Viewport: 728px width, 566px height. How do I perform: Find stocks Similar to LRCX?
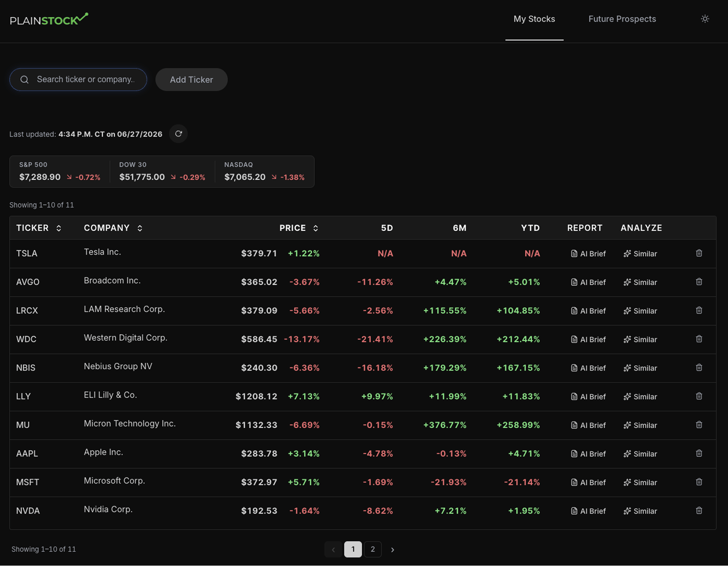[640, 311]
